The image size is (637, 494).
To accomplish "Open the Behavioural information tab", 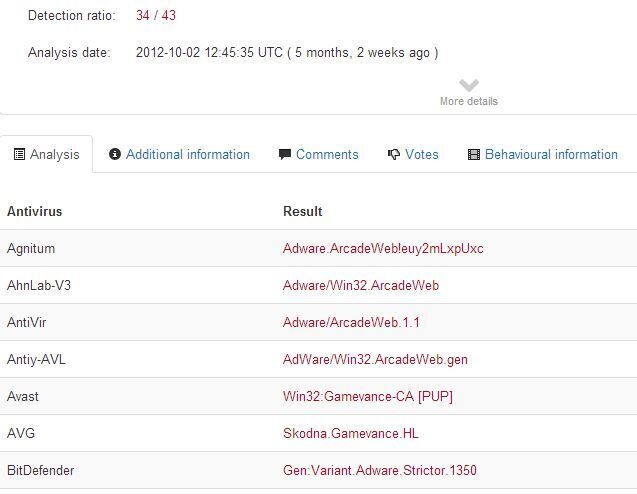I will pos(551,155).
